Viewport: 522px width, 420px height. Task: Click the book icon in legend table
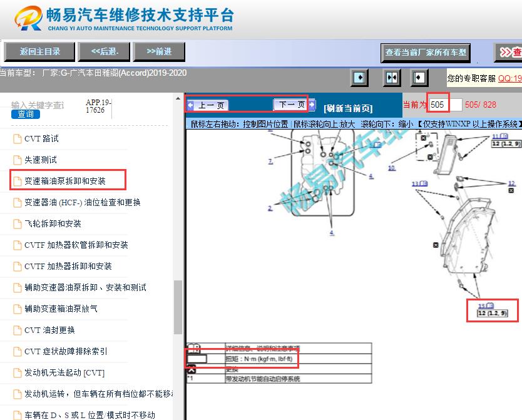[193, 349]
